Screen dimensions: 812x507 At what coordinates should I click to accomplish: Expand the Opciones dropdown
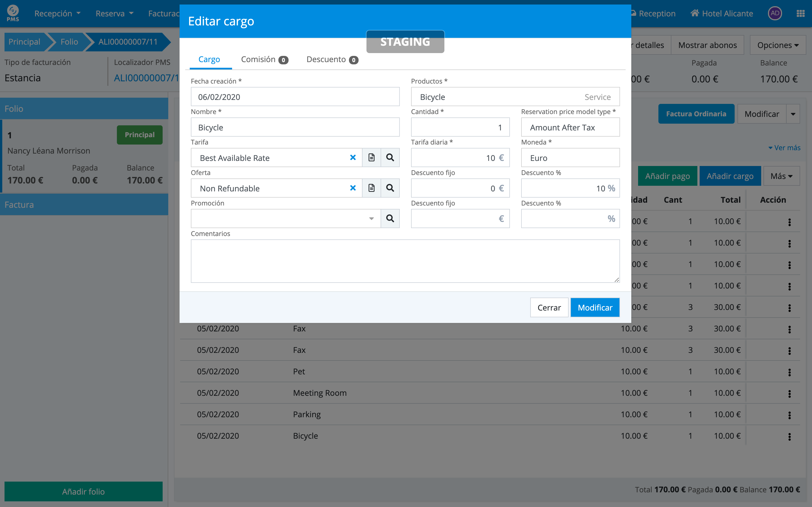pyautogui.click(x=778, y=45)
